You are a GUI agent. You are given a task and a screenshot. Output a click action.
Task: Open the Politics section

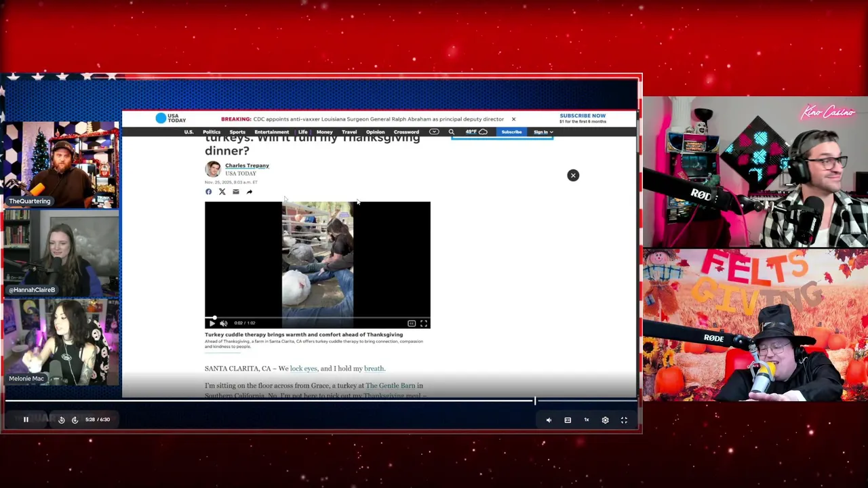pos(212,132)
